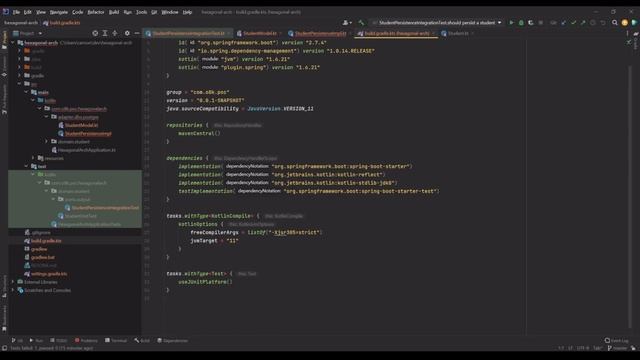Select .gitignore file in tree
This screenshot has width=640, height=360.
pyautogui.click(x=40, y=233)
